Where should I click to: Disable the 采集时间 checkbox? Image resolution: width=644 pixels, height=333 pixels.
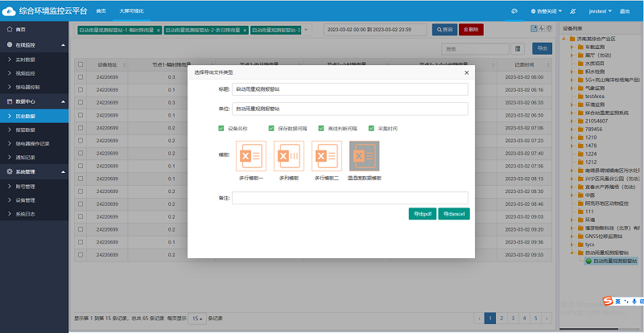pos(371,129)
